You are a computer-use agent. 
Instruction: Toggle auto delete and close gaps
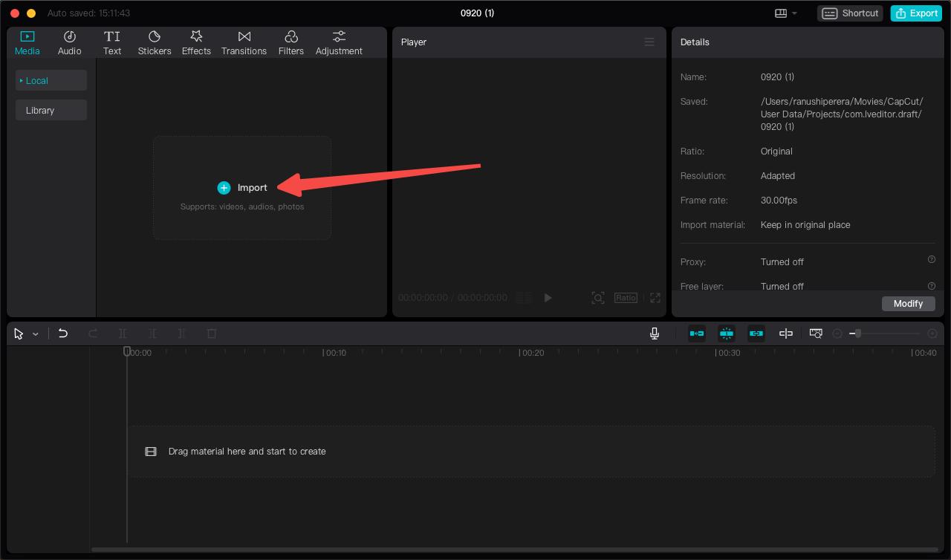(697, 333)
